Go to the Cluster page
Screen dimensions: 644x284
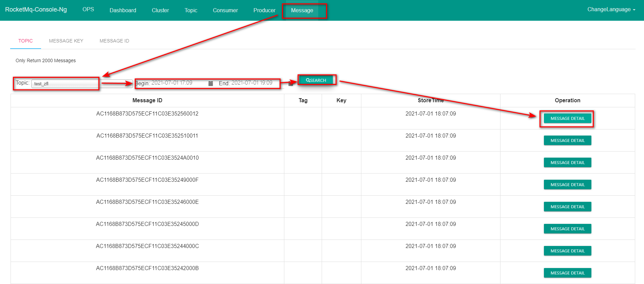point(160,10)
